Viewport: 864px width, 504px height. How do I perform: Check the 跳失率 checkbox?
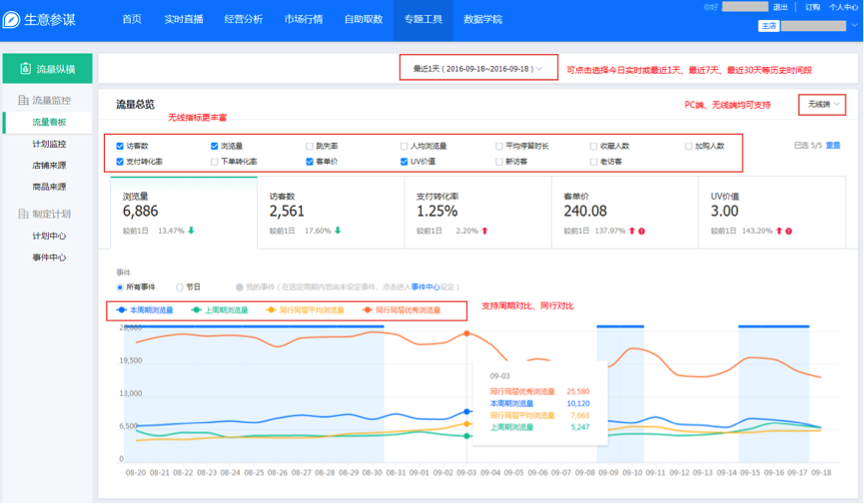tap(310, 146)
